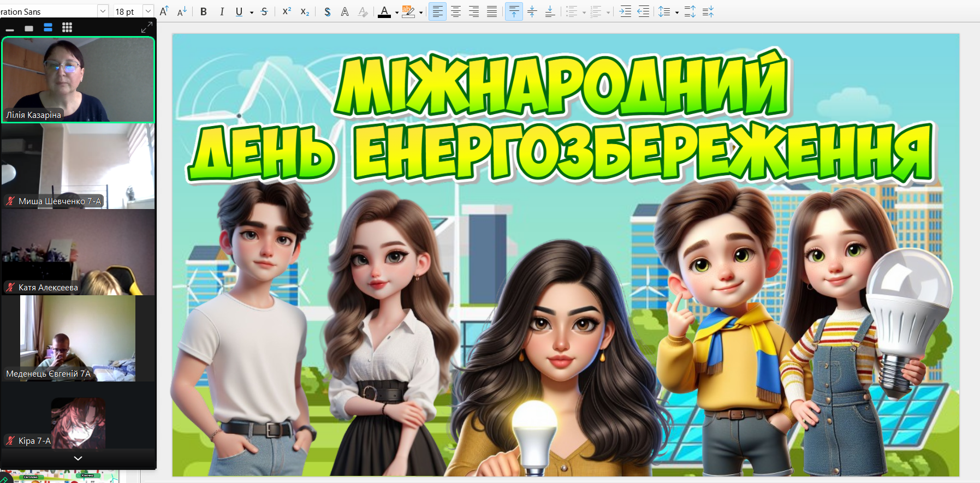The image size is (980, 483).
Task: Toggle italic formatting
Action: [x=222, y=11]
